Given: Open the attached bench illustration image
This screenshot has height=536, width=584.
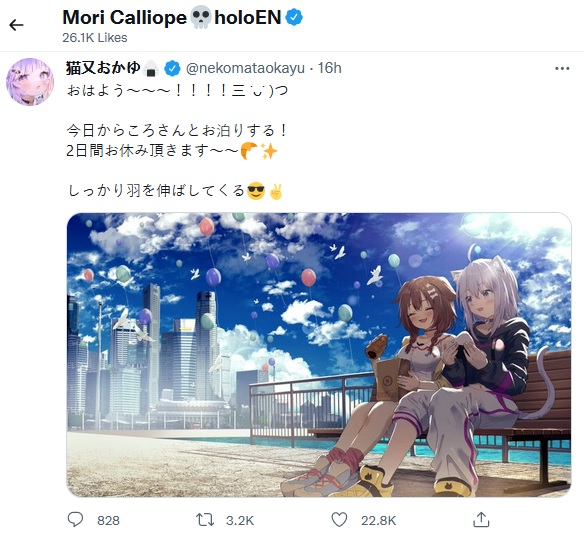Looking at the screenshot, I should (319, 355).
